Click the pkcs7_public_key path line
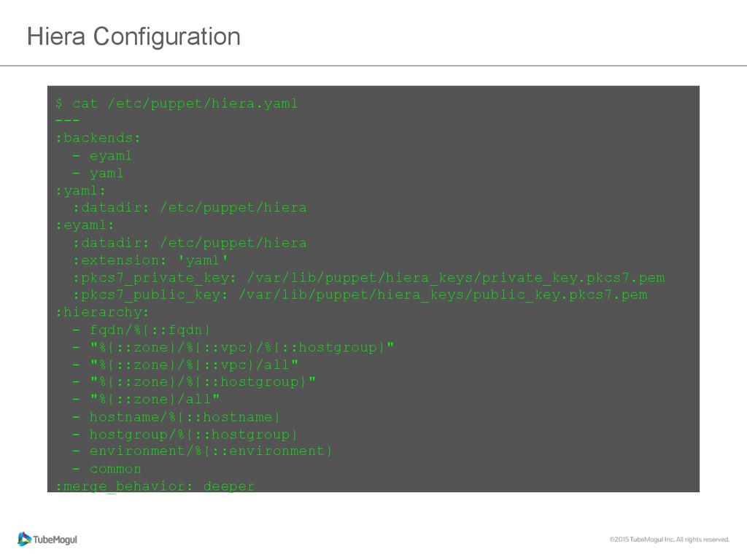The image size is (747, 560). coord(360,295)
